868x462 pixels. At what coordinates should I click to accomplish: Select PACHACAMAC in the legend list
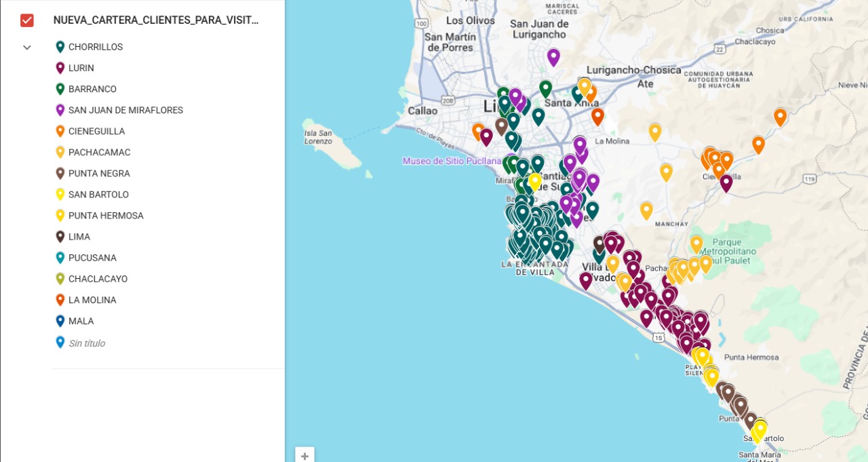click(x=99, y=152)
